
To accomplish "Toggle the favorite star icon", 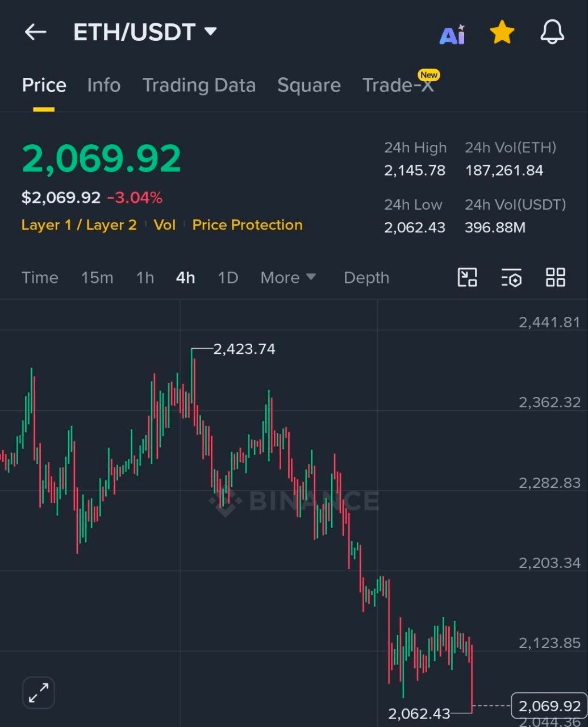I will tap(502, 32).
